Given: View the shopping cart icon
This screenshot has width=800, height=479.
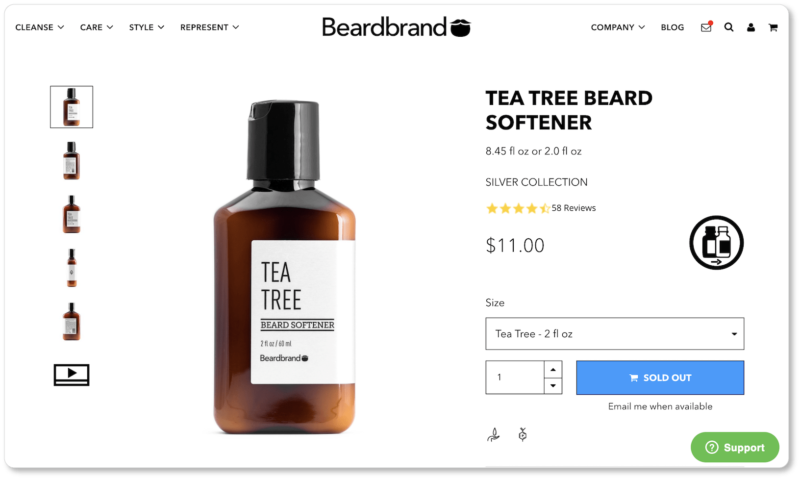Looking at the screenshot, I should click(773, 28).
